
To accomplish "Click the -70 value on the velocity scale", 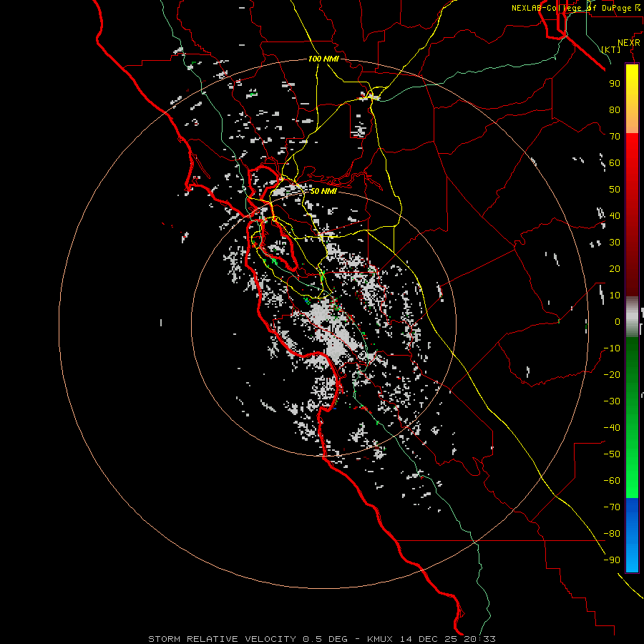I will tap(612, 507).
